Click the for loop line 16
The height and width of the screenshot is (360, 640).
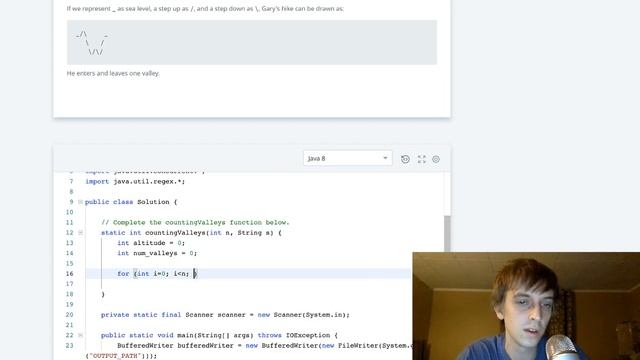coord(158,273)
